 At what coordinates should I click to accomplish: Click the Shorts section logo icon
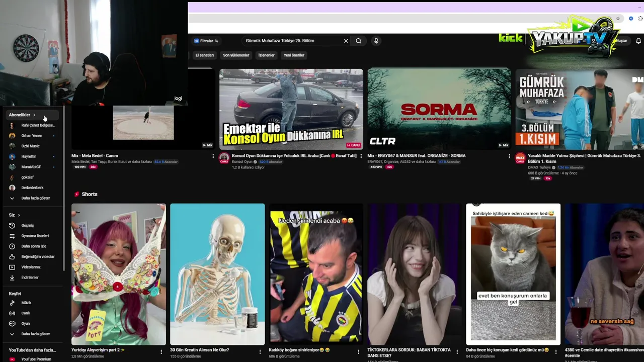(x=77, y=194)
